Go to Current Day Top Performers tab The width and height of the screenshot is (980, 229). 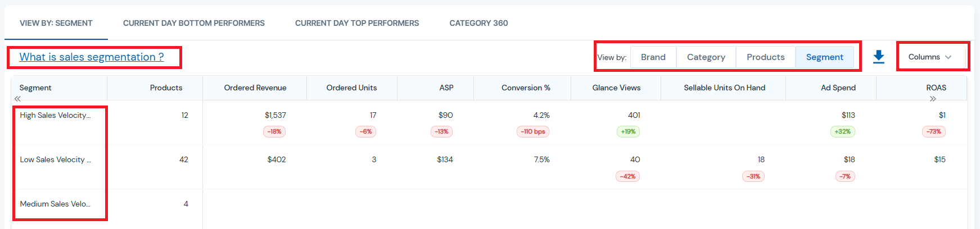[x=357, y=23]
